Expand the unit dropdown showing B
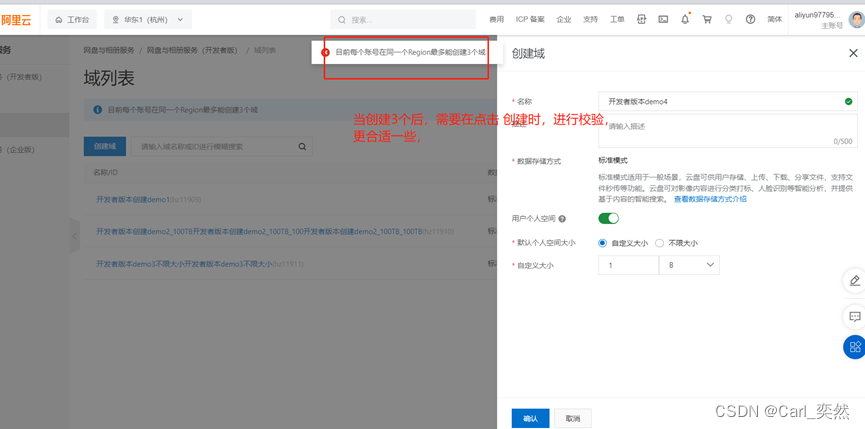 click(690, 265)
